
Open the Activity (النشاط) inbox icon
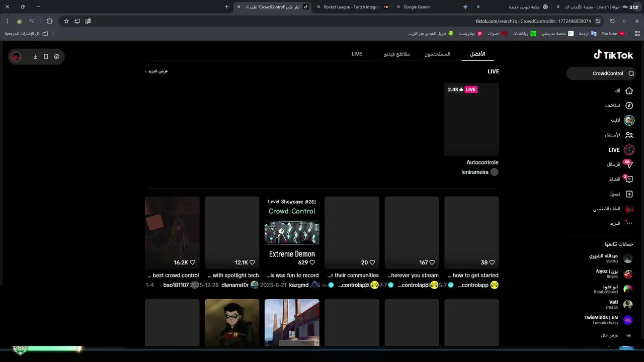point(628,179)
